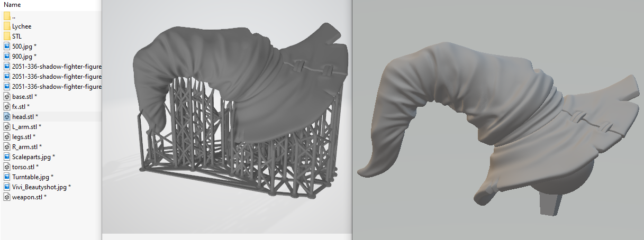Select the R_arm.stl file icon
Viewport: 644px width, 240px height.
7,147
